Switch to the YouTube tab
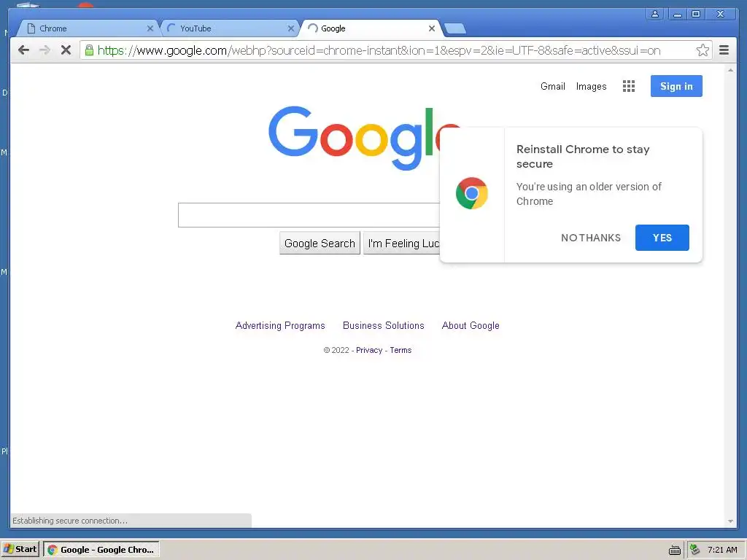 click(230, 28)
